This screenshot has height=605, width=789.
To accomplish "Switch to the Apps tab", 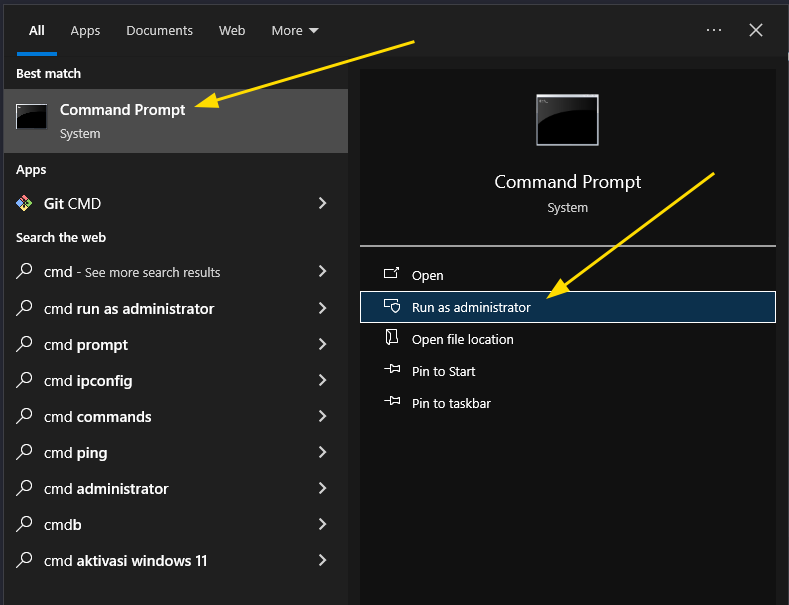I will (85, 31).
